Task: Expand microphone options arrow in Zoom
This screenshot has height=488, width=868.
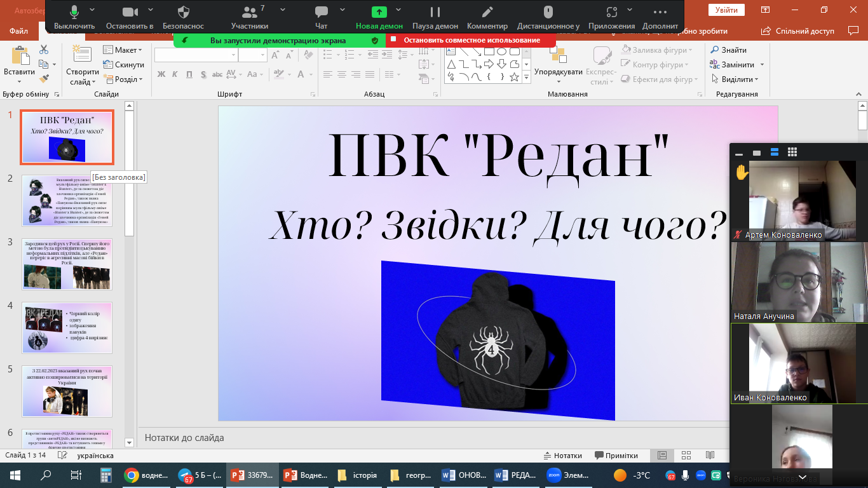Action: click(93, 10)
